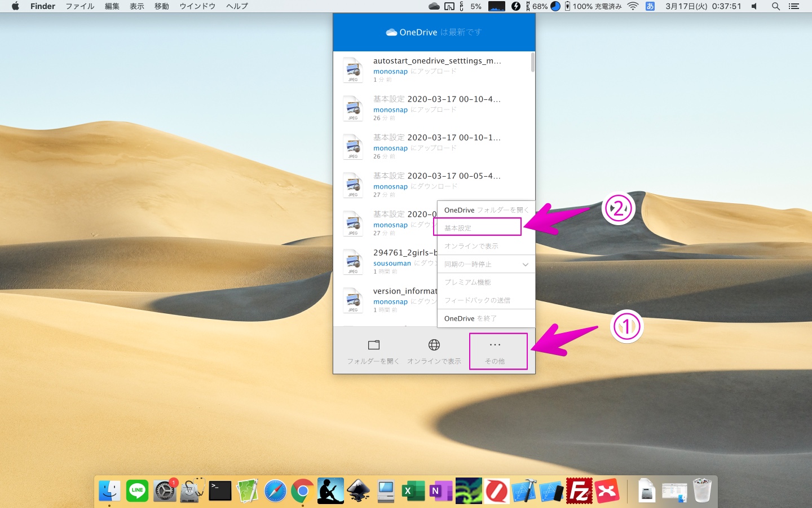Screen dimensions: 812x508
Task: Open System Preferences from dock
Action: point(165,491)
